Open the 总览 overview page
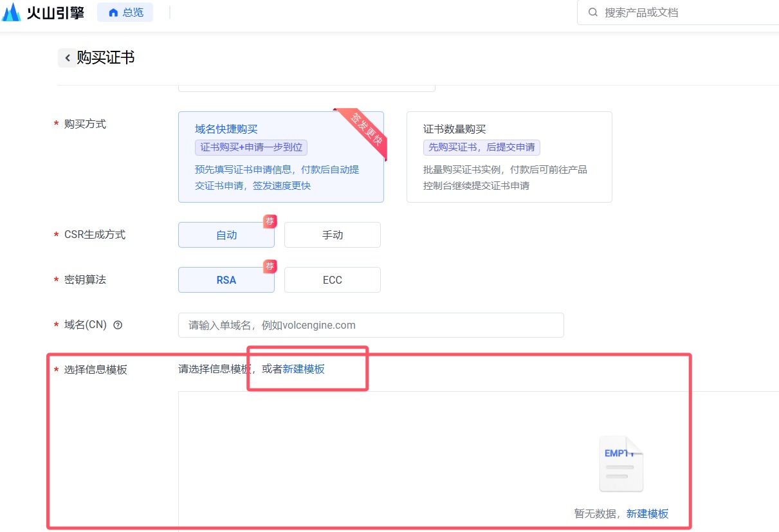The height and width of the screenshot is (532, 779). pyautogui.click(x=125, y=12)
